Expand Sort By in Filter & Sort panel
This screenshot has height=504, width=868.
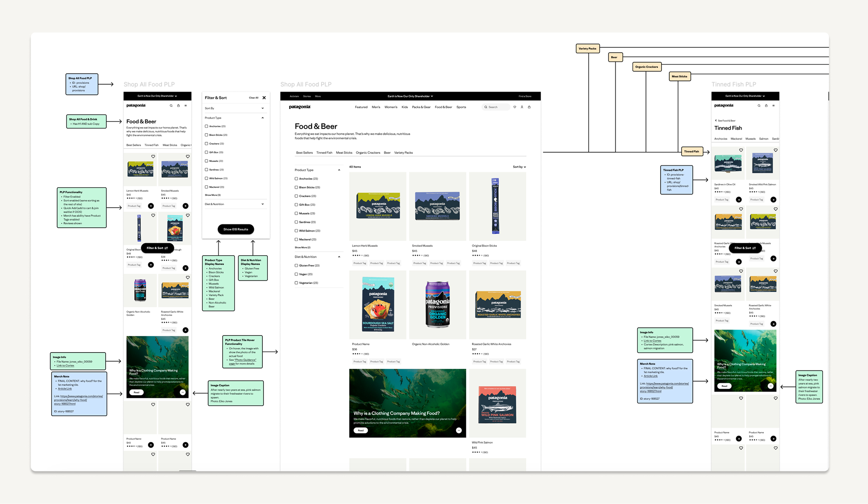(262, 108)
